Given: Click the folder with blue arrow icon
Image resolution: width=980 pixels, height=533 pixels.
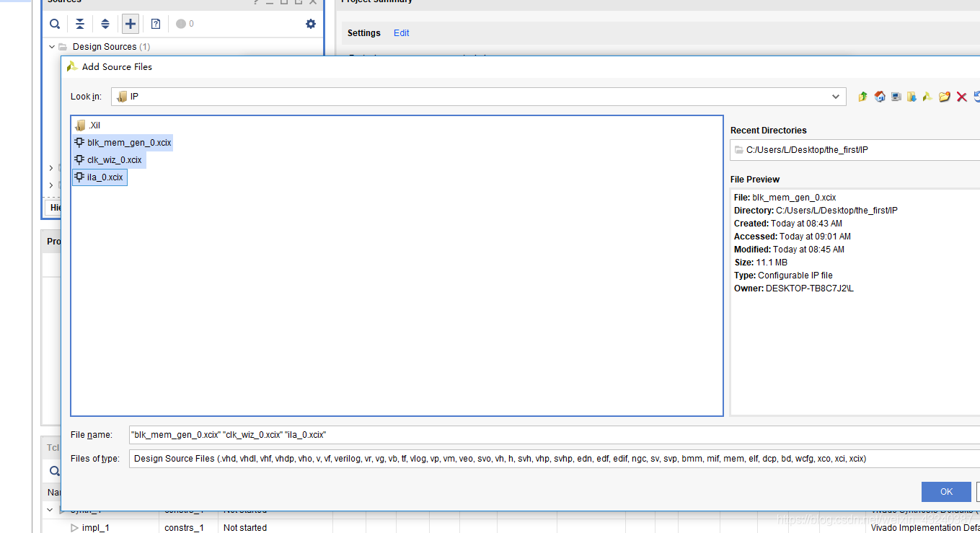Looking at the screenshot, I should (x=911, y=97).
